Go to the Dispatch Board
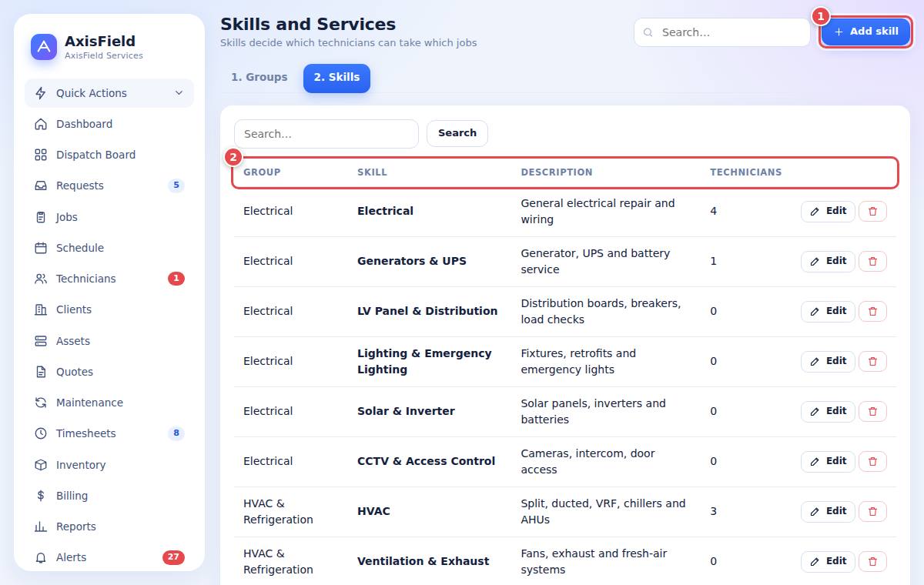The height and width of the screenshot is (585, 924). coord(109,155)
